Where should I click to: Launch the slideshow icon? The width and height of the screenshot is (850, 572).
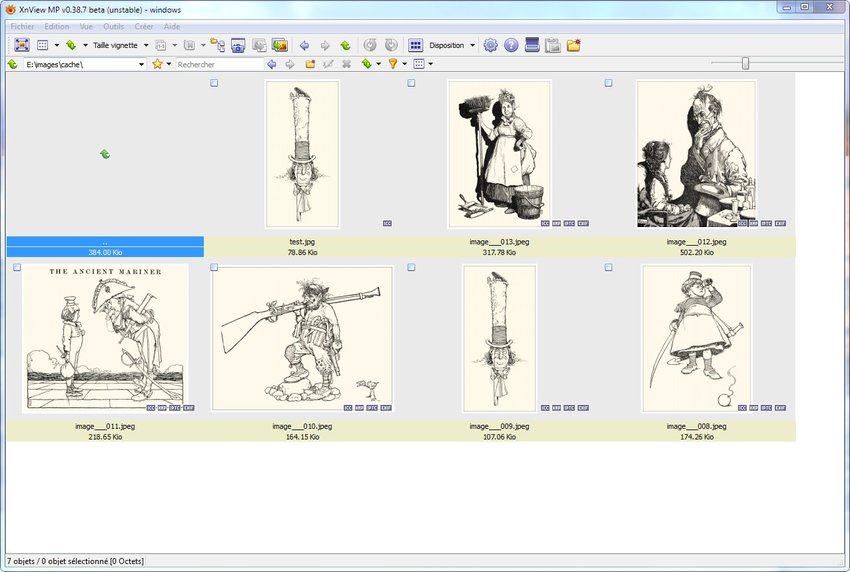[x=280, y=45]
